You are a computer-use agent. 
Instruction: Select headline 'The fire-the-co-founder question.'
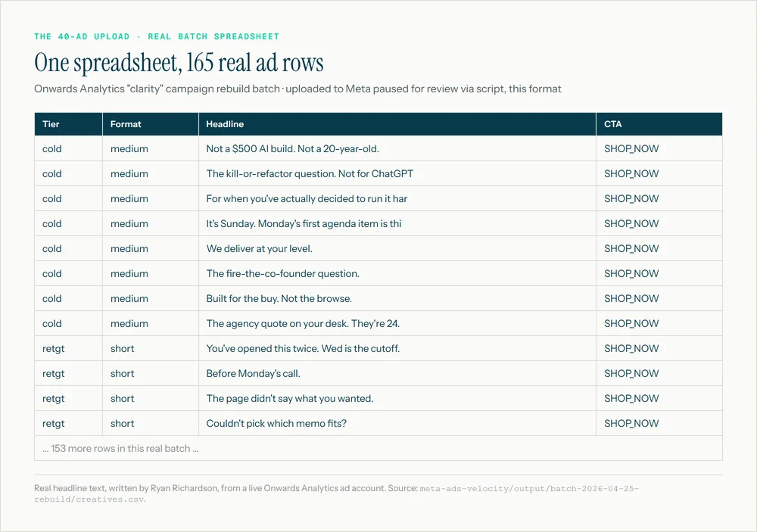coord(282,274)
